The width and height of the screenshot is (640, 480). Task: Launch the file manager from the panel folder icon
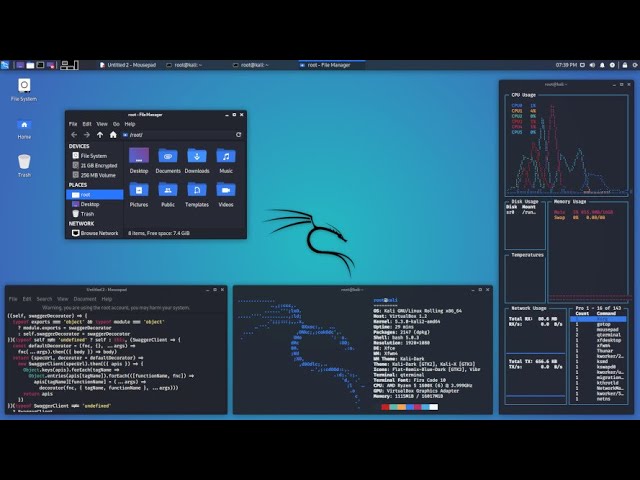coord(30,65)
